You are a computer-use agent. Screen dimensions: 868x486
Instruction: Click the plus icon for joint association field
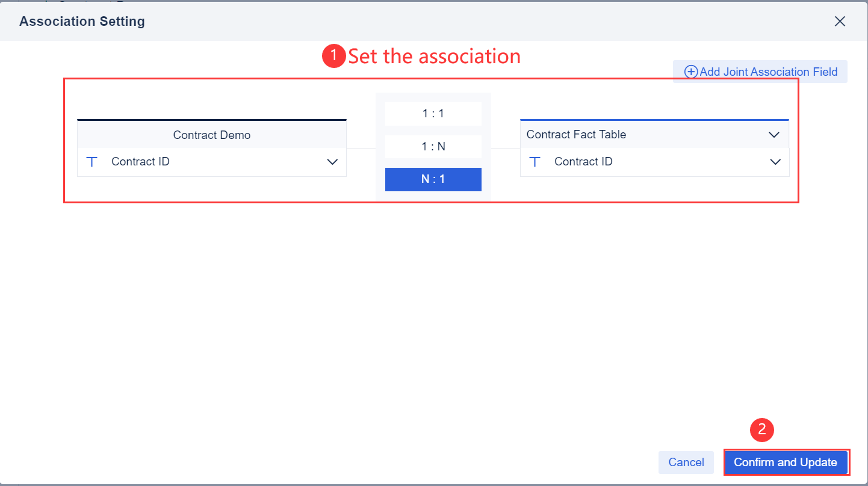[690, 71]
